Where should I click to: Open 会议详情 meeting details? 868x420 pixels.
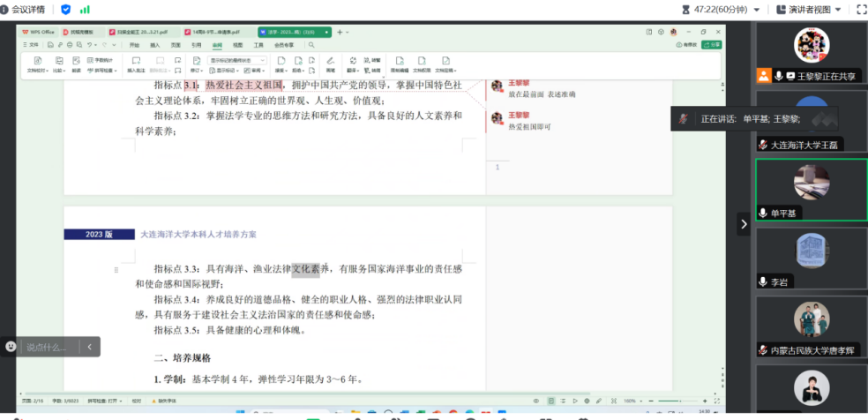point(26,9)
